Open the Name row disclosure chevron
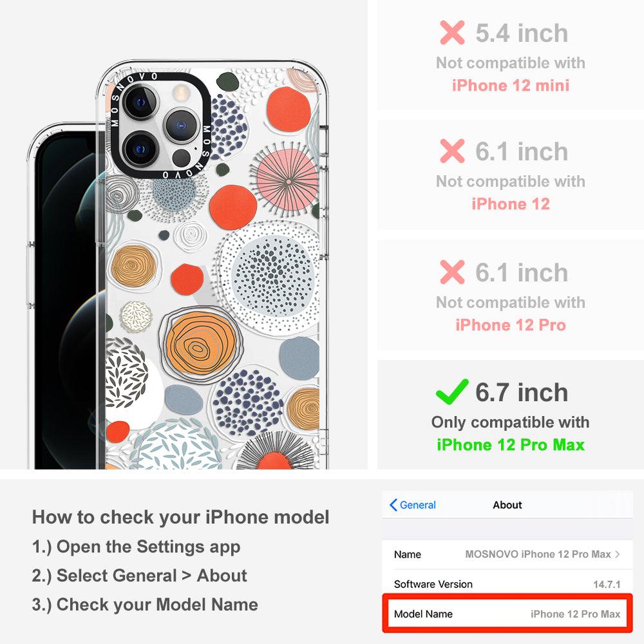The height and width of the screenshot is (644, 644). tap(618, 554)
